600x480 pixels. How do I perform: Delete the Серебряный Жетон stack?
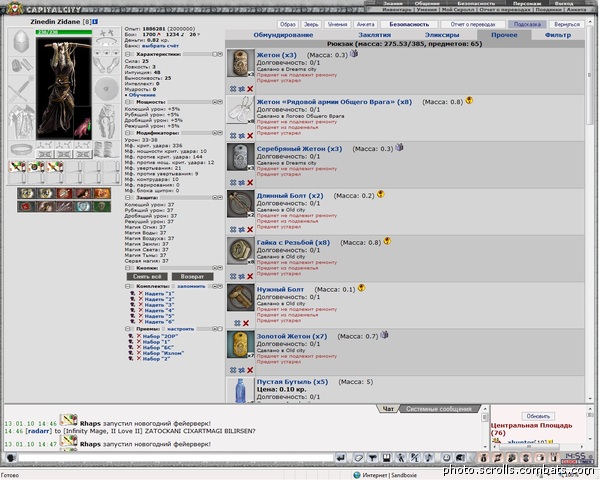click(x=250, y=183)
